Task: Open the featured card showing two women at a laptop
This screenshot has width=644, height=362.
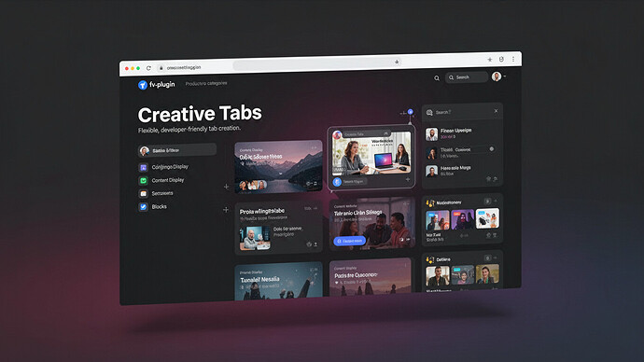Action: [x=371, y=157]
